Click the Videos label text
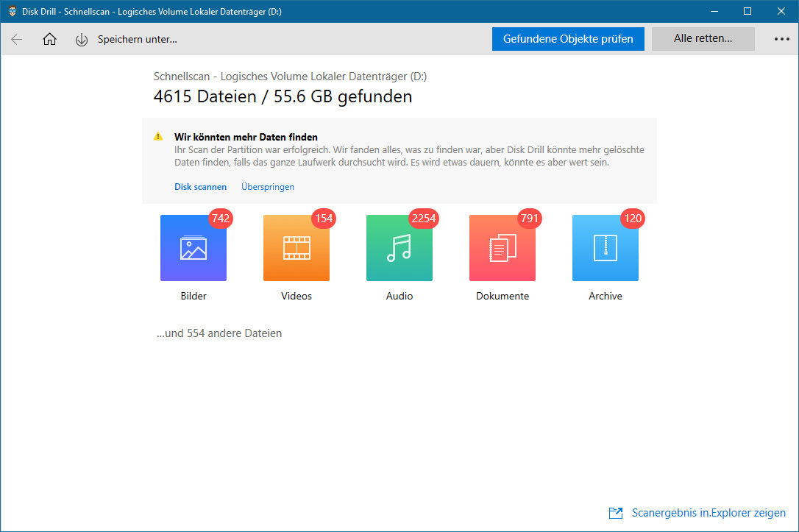Screen dimensions: 799x532 (296, 296)
